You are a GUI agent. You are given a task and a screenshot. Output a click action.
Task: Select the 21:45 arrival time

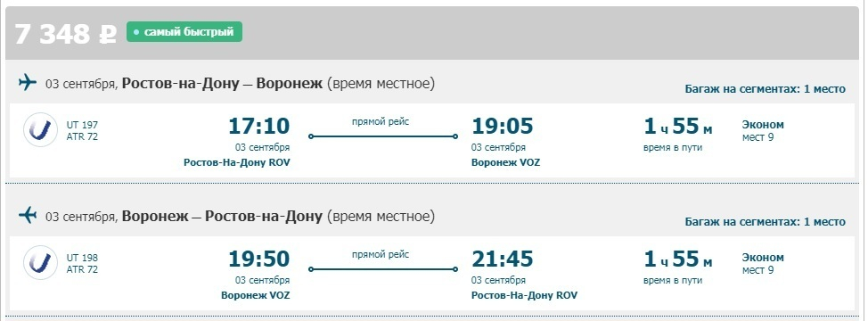click(502, 259)
